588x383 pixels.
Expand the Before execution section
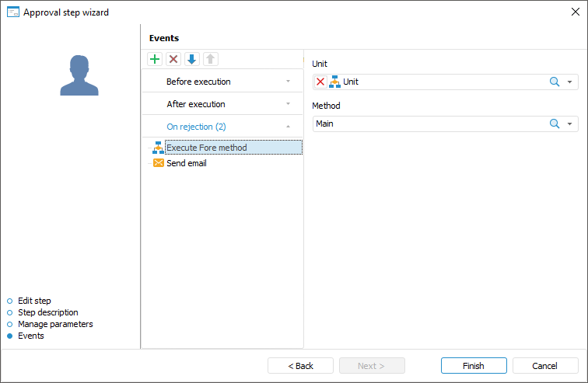pyautogui.click(x=222, y=82)
